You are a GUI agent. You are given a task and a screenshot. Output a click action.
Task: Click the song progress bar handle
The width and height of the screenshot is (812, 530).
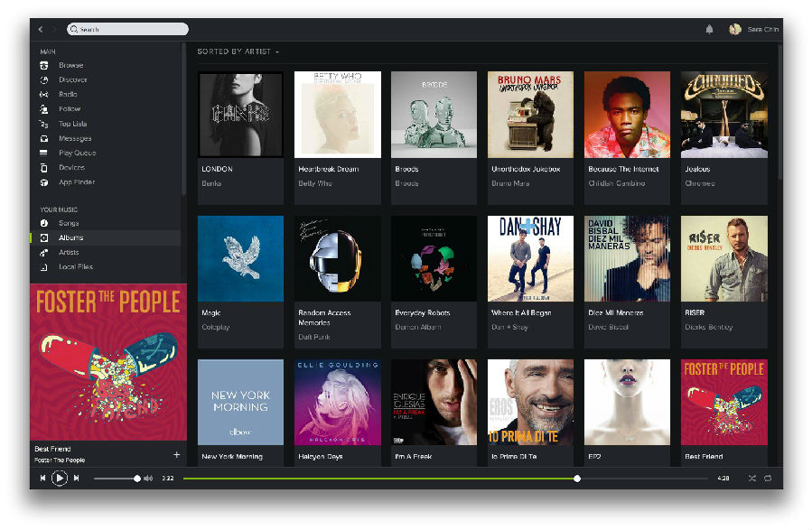577,478
